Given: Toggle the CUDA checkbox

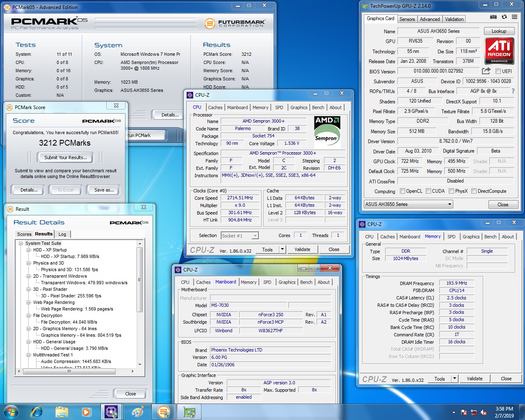Looking at the screenshot, I should tap(428, 191).
